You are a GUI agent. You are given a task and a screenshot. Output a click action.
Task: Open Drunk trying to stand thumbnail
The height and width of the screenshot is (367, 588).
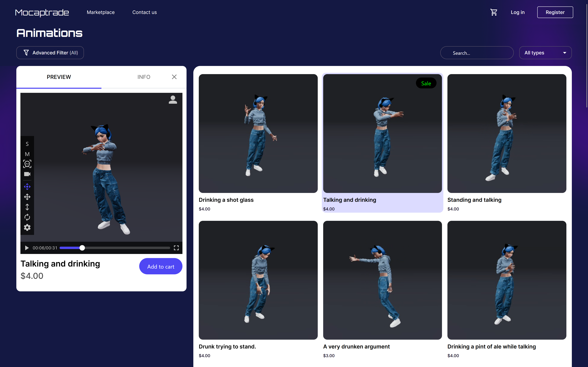pos(258,280)
